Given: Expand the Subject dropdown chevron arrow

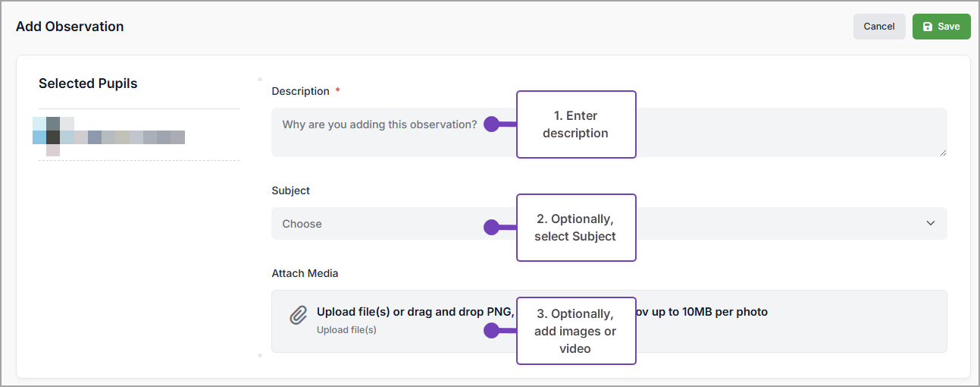Looking at the screenshot, I should tap(931, 224).
